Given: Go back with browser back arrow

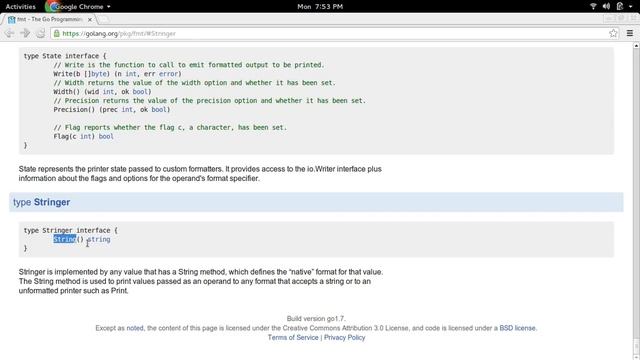Looking at the screenshot, I should coord(9,33).
